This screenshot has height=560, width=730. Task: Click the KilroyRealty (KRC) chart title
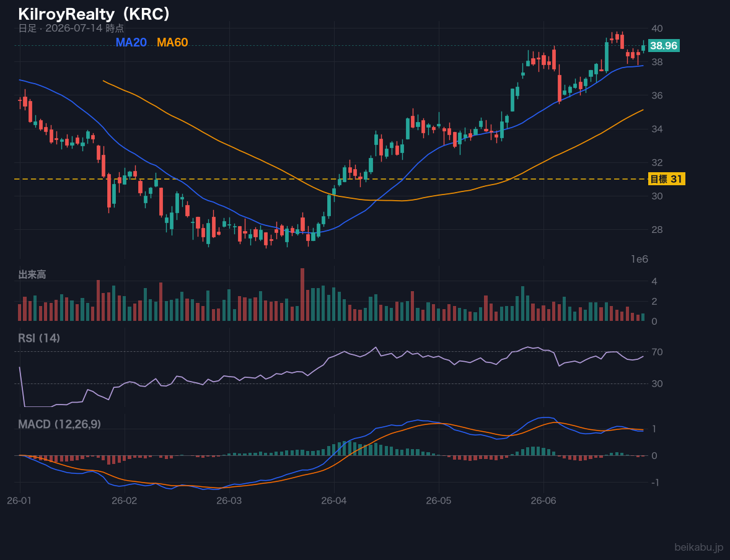click(x=94, y=14)
